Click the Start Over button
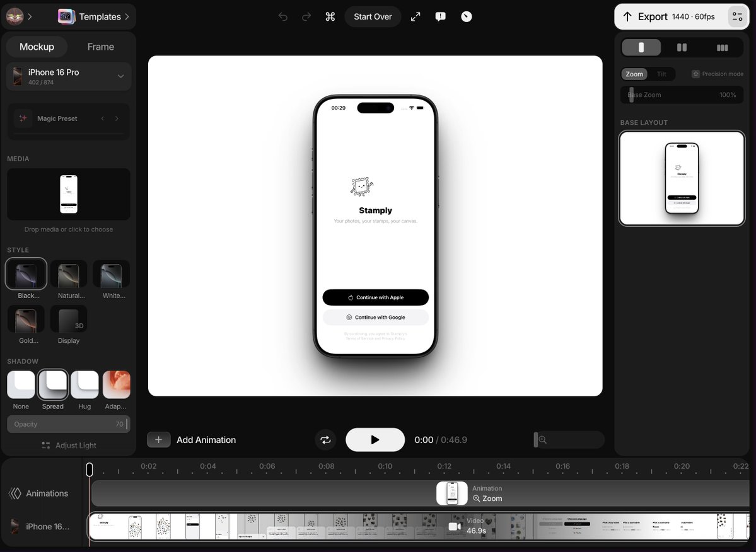 point(373,17)
